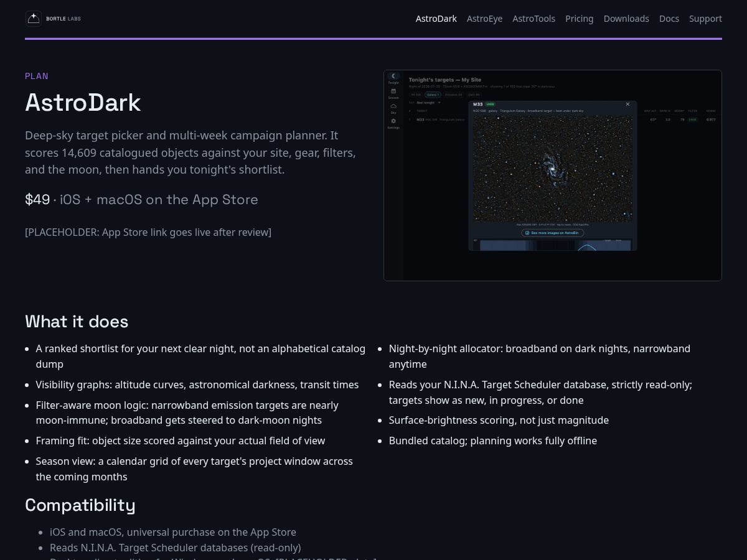Click the Visibility graphs bullet
747x560 pixels.
pos(197,385)
